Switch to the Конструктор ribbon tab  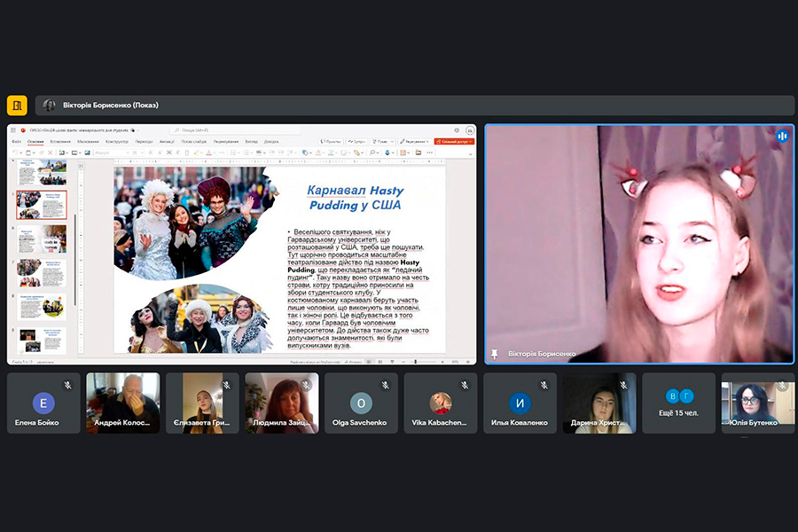click(x=116, y=141)
